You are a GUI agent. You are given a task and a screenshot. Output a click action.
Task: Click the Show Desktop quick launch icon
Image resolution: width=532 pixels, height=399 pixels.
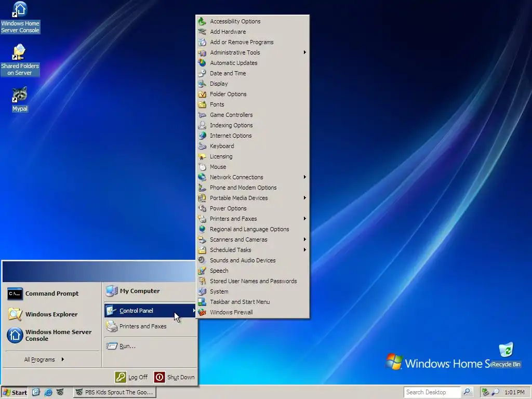pyautogui.click(x=36, y=392)
